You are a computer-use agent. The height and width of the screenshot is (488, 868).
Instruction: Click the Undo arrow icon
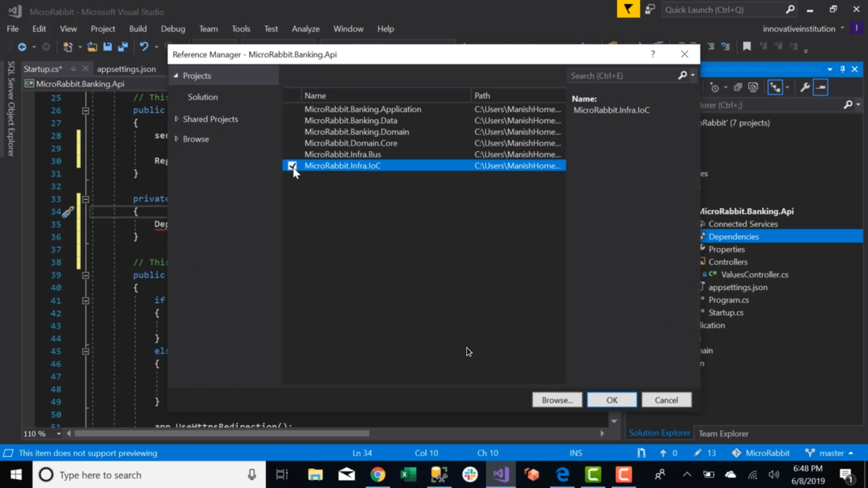tap(144, 47)
